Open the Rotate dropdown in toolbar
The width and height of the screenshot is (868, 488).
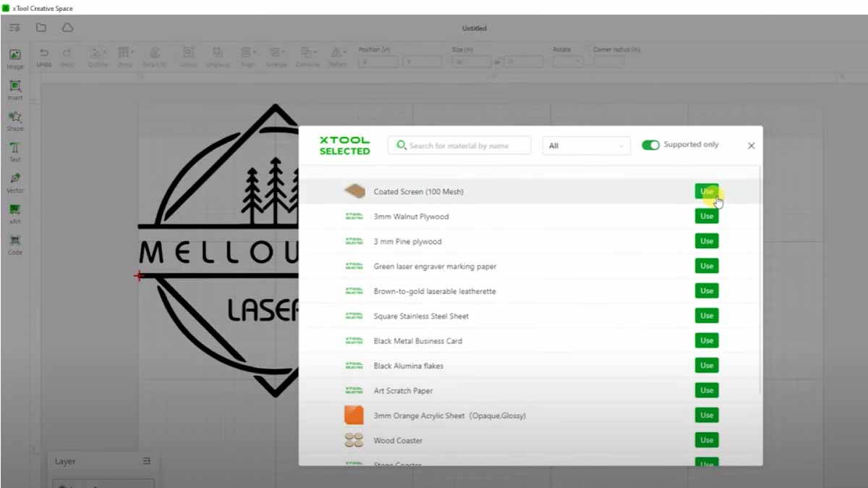[x=568, y=62]
